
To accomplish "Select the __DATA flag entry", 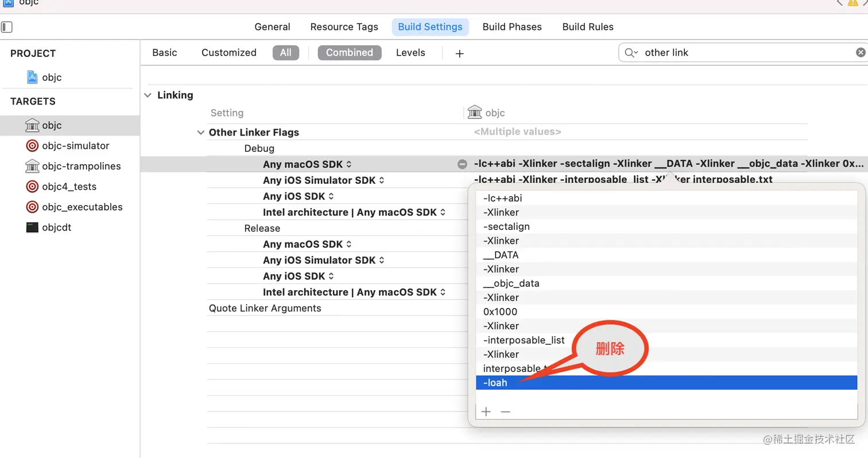I will 666,255.
